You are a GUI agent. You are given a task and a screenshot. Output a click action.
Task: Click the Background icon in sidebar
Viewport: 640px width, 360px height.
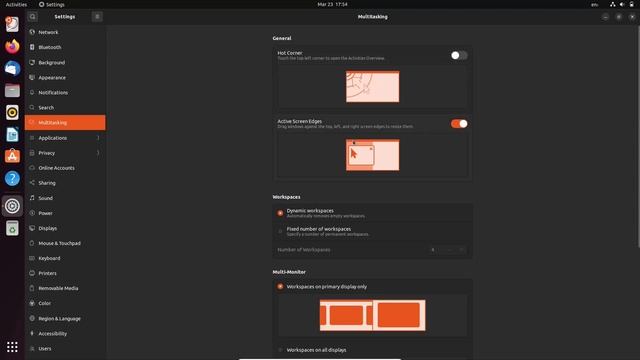32,62
